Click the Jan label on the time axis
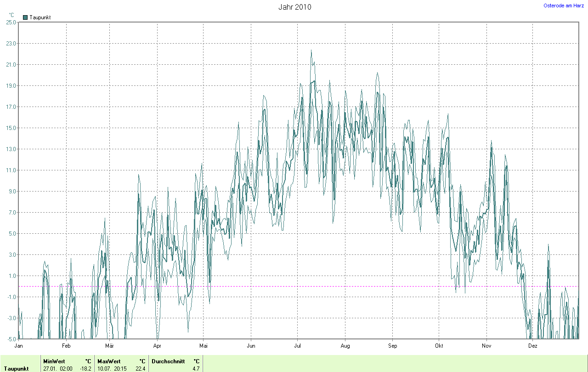Screen dimensions: 588x372 point(19,345)
